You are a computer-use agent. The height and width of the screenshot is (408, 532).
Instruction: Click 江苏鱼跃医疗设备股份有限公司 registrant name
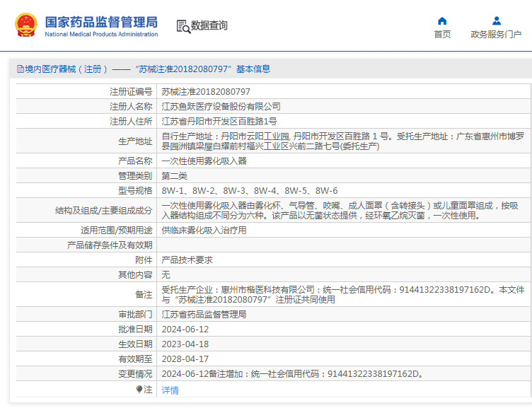pyautogui.click(x=221, y=107)
